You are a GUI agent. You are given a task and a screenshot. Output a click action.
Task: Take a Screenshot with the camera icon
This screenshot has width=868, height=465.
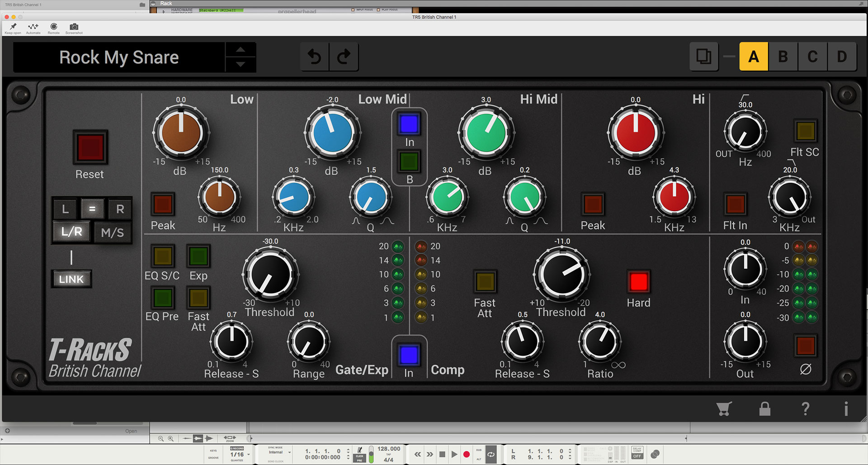[74, 27]
